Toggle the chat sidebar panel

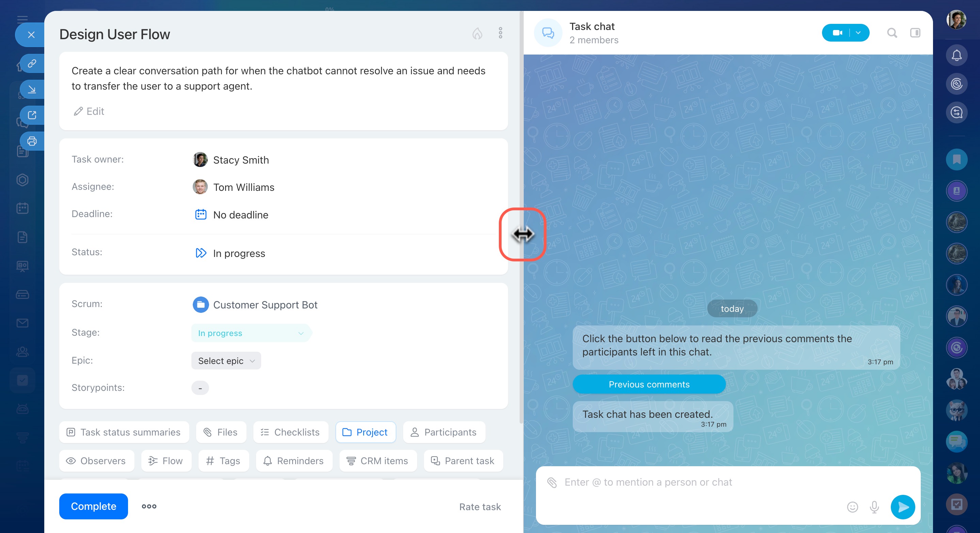(x=915, y=33)
